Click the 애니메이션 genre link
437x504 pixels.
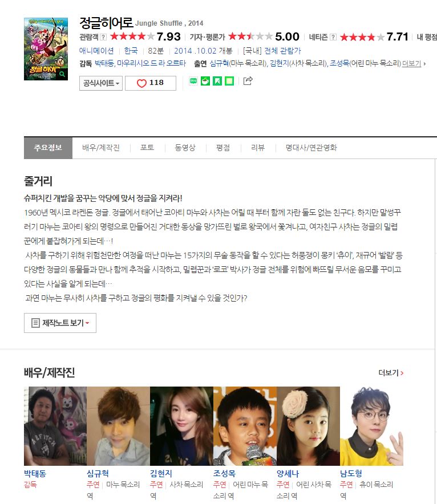click(x=96, y=51)
